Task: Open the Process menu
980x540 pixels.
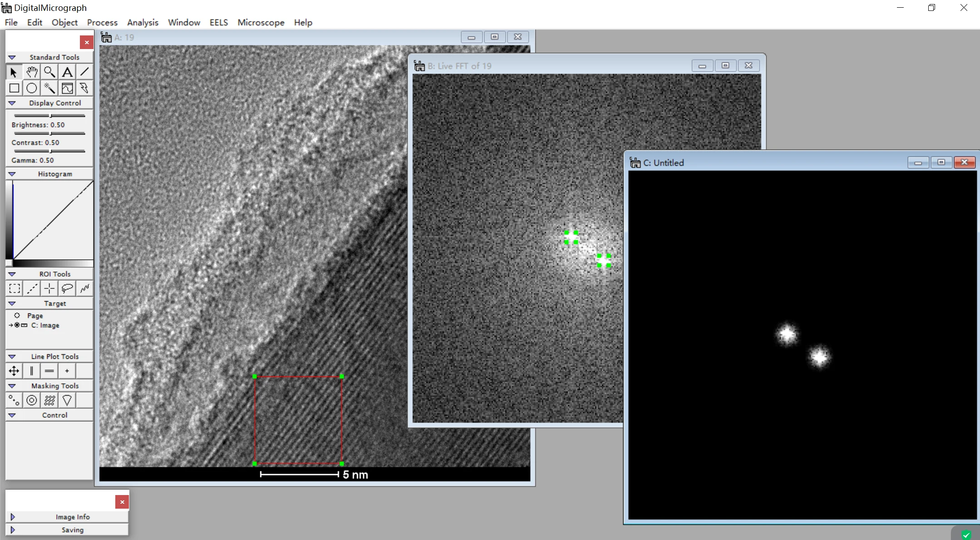Action: pos(102,22)
